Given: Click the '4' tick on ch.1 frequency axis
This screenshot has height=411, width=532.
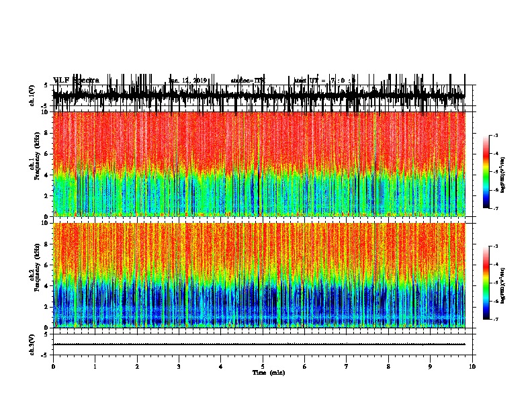Looking at the screenshot, I should pyautogui.click(x=47, y=175).
